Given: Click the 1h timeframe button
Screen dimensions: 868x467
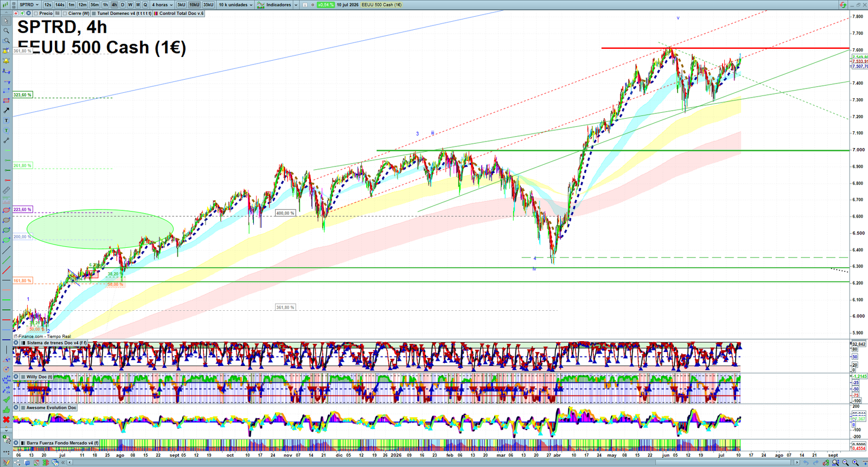Looking at the screenshot, I should click(105, 5).
